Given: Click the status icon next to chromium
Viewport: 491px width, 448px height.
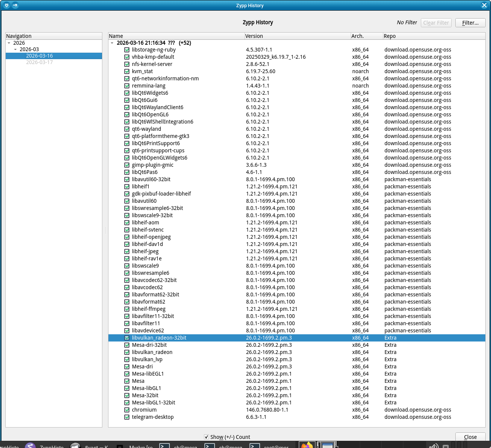Looking at the screenshot, I should coord(127,410).
